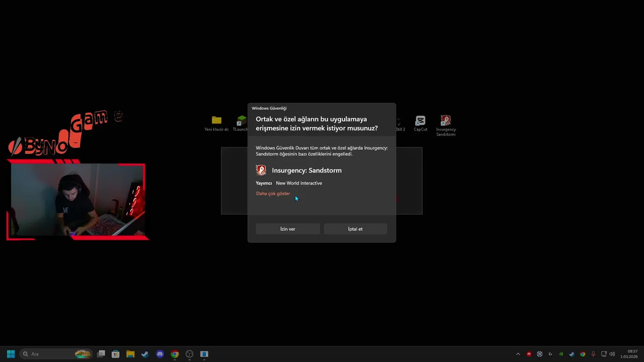Viewport: 644px width, 362px height.
Task: Switch to Google Chrome in the taskbar
Action: [175, 354]
